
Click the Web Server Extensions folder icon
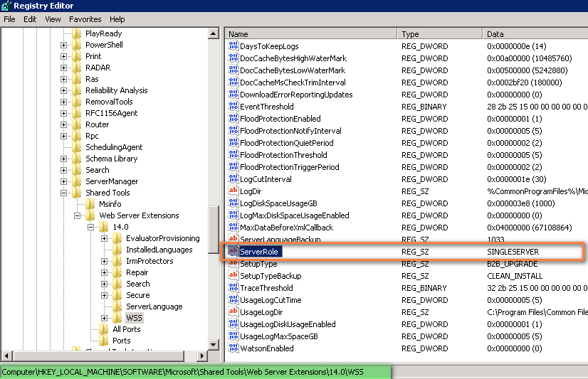click(90, 215)
